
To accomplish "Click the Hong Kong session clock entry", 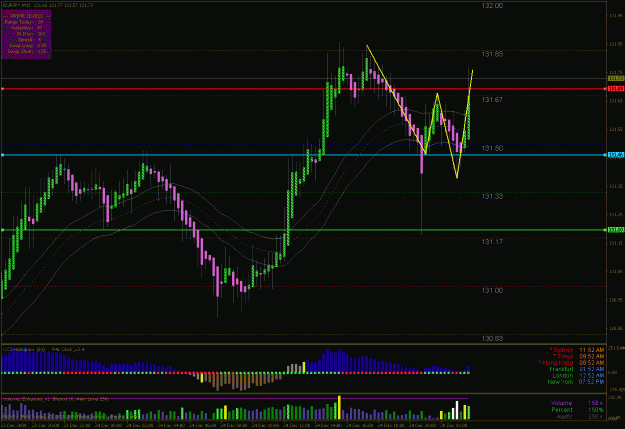I will (572, 362).
